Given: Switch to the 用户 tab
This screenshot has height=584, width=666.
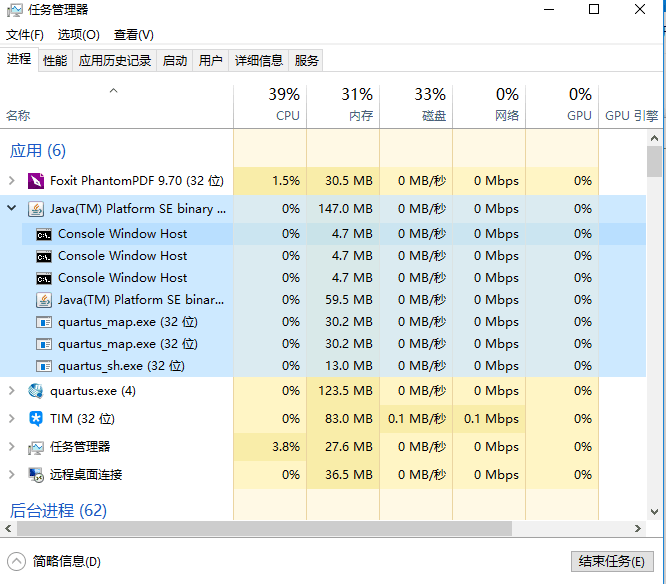Looking at the screenshot, I should [x=211, y=61].
